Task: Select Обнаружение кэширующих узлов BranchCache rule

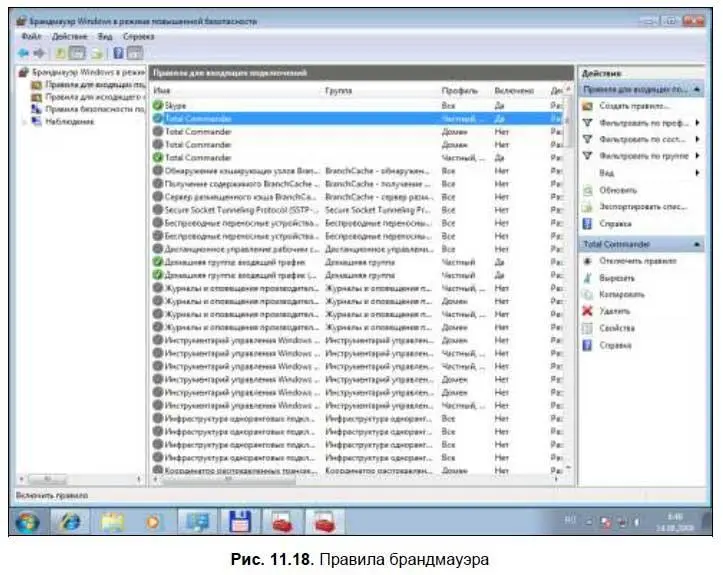Action: [x=357, y=171]
